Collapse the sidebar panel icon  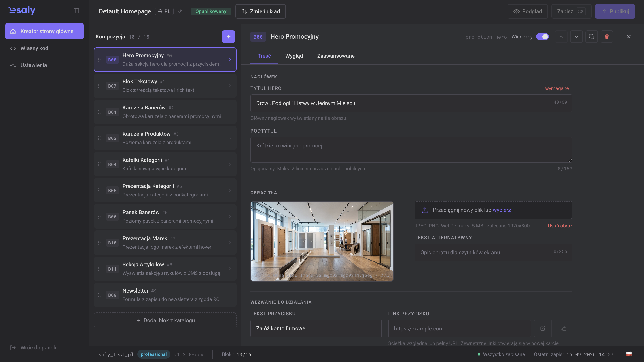(76, 11)
